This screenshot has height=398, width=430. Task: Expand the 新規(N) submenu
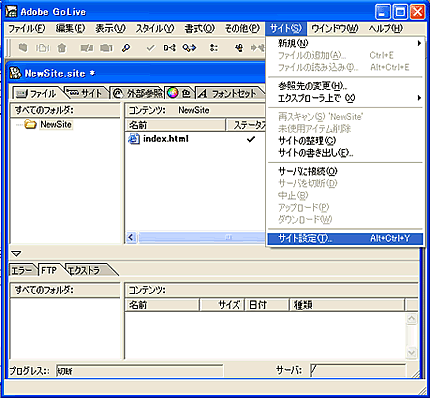click(345, 43)
